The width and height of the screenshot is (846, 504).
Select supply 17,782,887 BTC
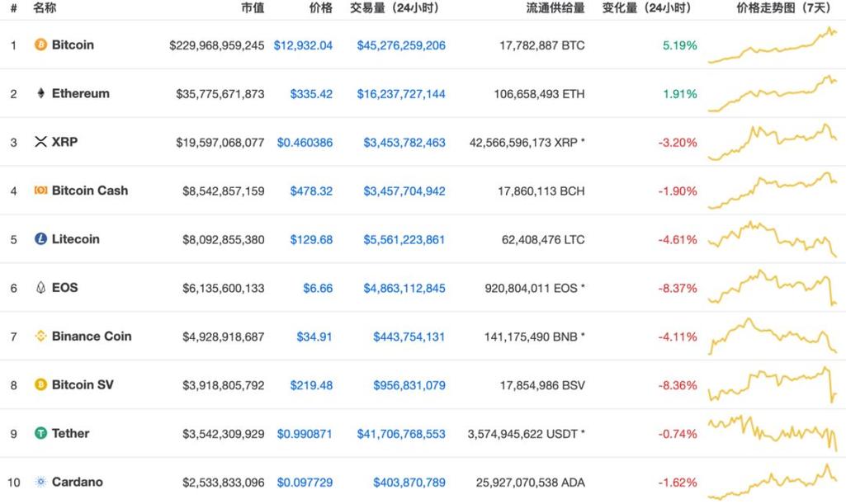click(x=542, y=45)
